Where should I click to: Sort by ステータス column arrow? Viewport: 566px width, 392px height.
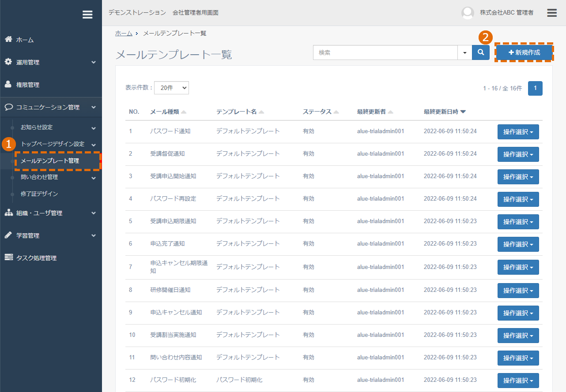click(x=336, y=112)
